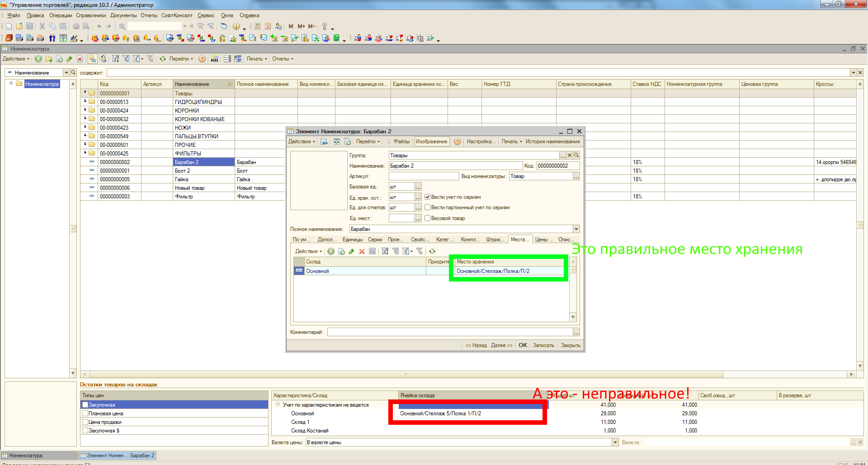Image resolution: width=868 pixels, height=465 pixels.
Task: Click the horizontal scrollbar under the item list
Action: pyautogui.click(x=406, y=374)
